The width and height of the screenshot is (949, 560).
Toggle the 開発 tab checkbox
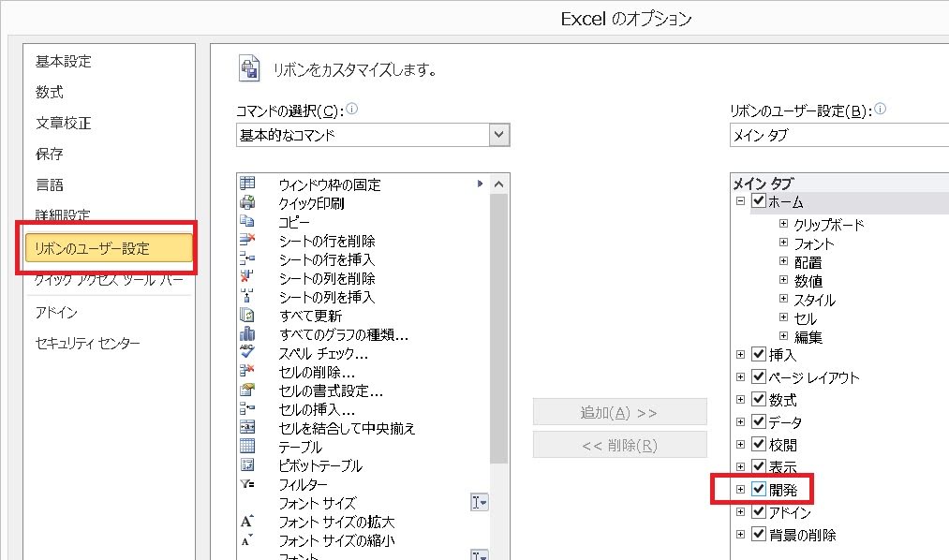click(x=758, y=489)
